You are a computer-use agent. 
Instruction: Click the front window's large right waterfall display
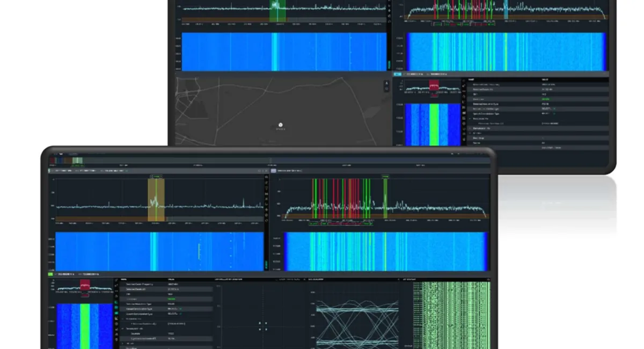pyautogui.click(x=385, y=251)
